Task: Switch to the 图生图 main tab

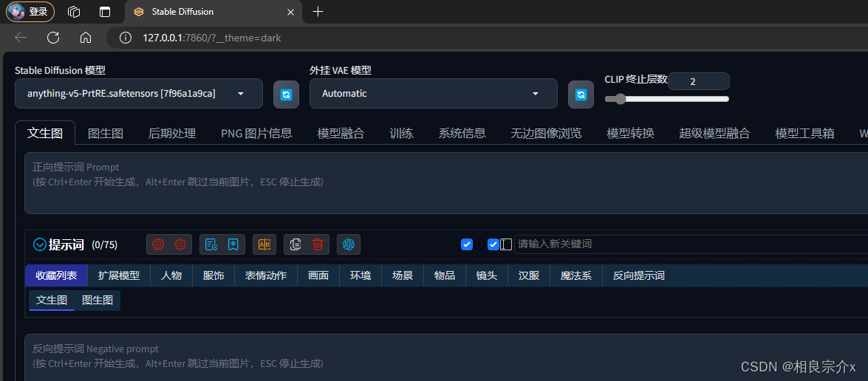Action: [x=106, y=133]
